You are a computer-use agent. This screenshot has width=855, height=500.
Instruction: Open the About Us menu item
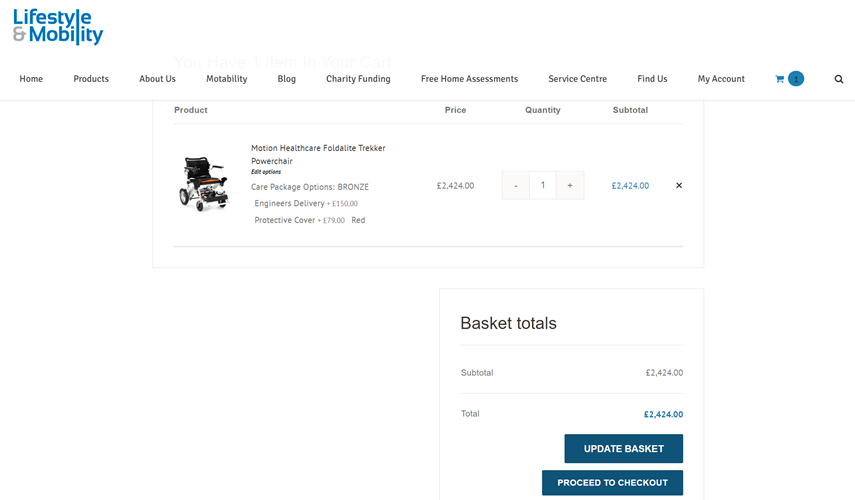point(157,79)
